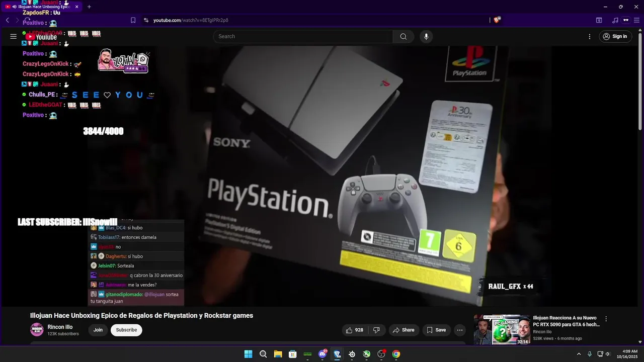Image resolution: width=644 pixels, height=362 pixels.
Task: Go to the YouTube home logo
Action: [x=42, y=37]
